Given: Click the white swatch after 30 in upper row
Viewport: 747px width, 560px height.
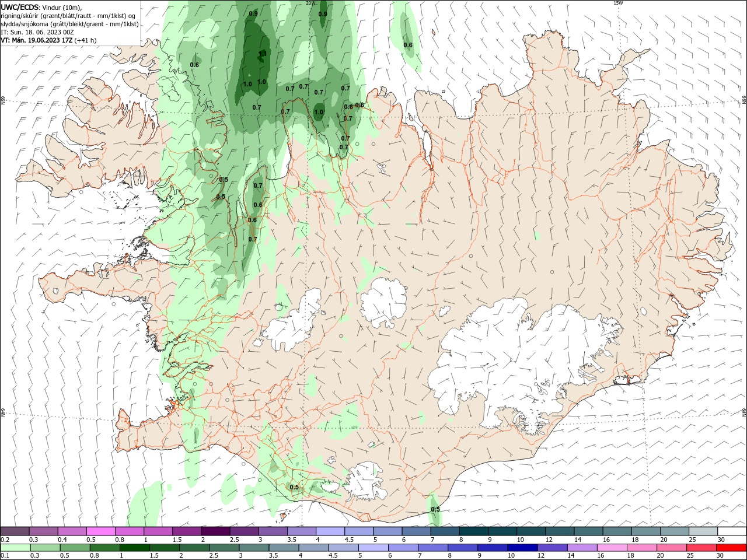Looking at the screenshot, I should [732, 531].
